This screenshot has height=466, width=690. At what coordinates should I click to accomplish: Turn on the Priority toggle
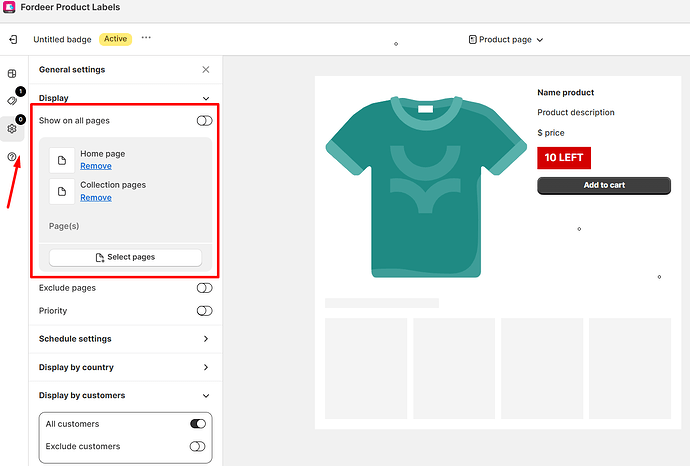[205, 311]
